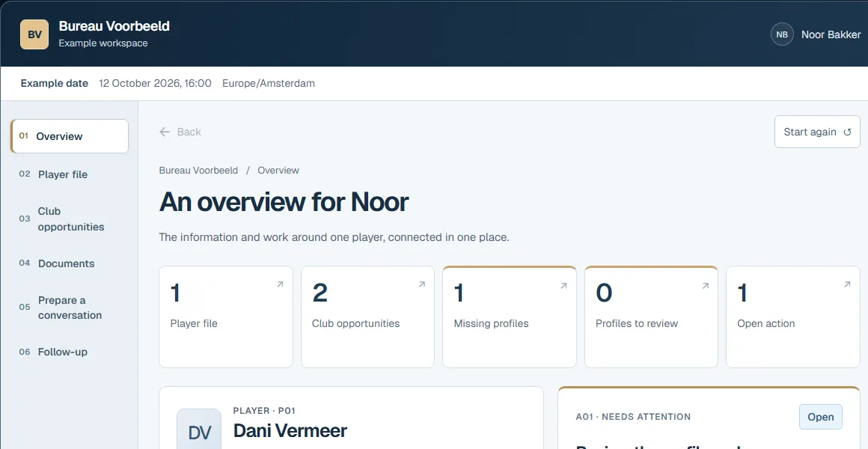The height and width of the screenshot is (449, 868).
Task: Open the Profiles to review card
Action: click(x=651, y=317)
